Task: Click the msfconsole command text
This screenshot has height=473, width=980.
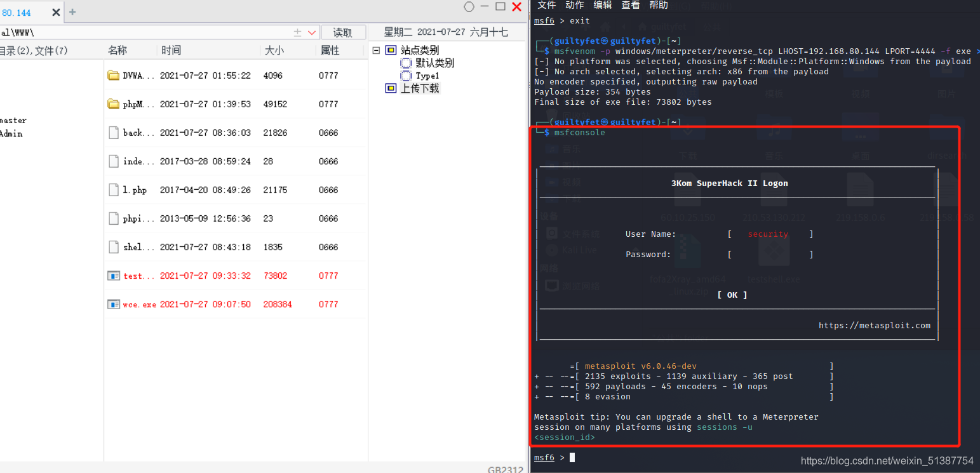Action: 580,132
